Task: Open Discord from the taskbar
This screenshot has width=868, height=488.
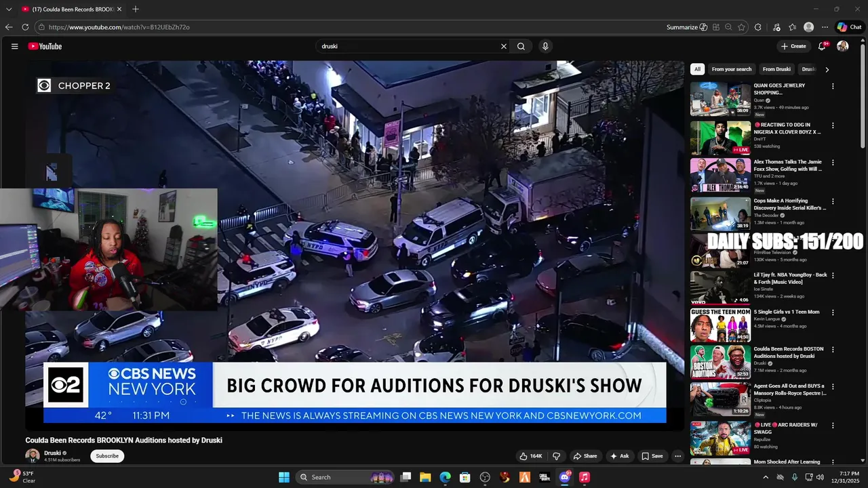Action: [x=565, y=477]
